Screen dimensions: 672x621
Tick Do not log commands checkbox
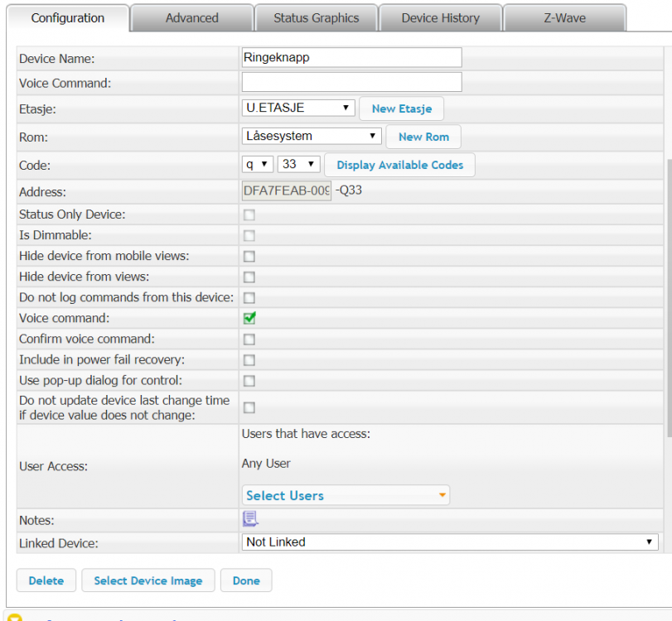249,297
